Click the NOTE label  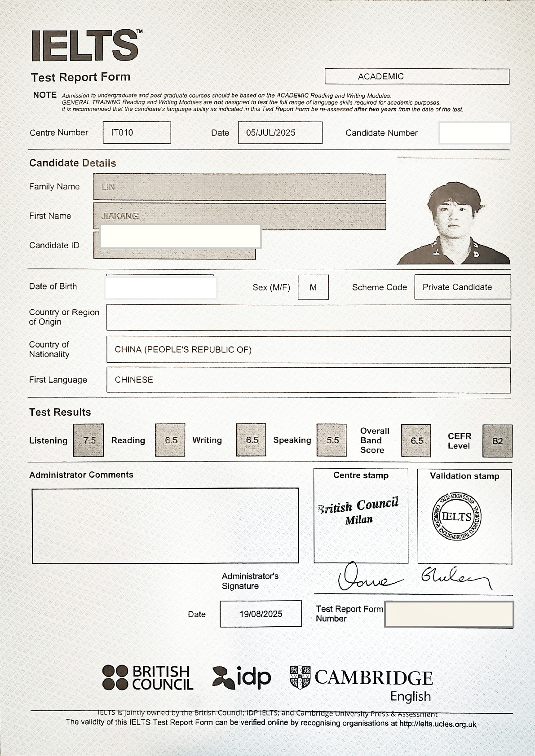tap(45, 95)
